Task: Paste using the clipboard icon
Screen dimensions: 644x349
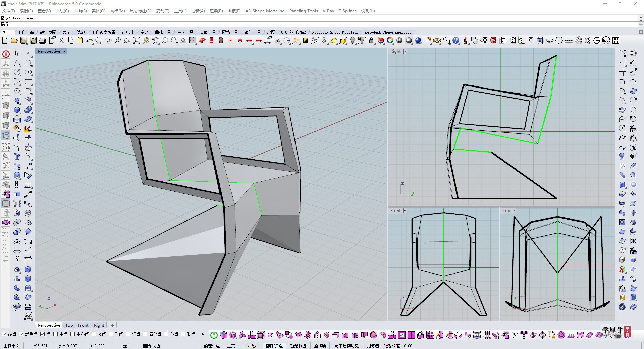Action: 80,41
